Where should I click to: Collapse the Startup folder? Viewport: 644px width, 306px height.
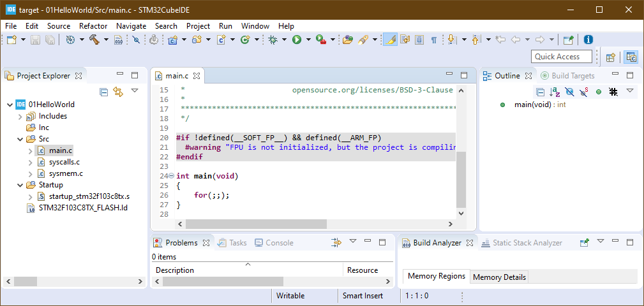point(20,186)
